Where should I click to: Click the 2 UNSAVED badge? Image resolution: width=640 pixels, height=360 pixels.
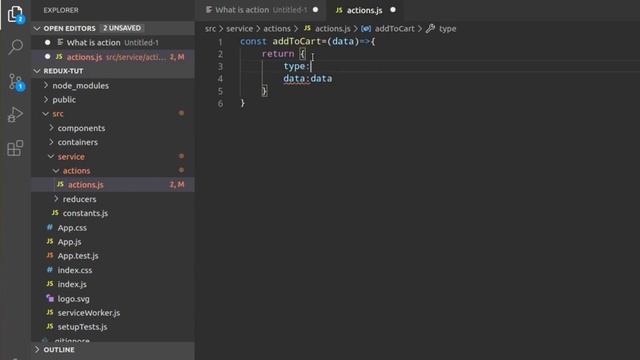tap(122, 28)
